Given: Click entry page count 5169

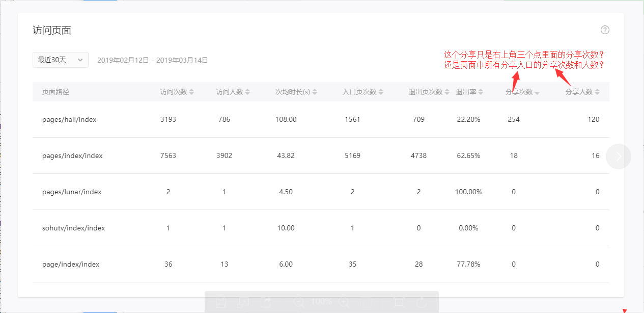Looking at the screenshot, I should [352, 155].
